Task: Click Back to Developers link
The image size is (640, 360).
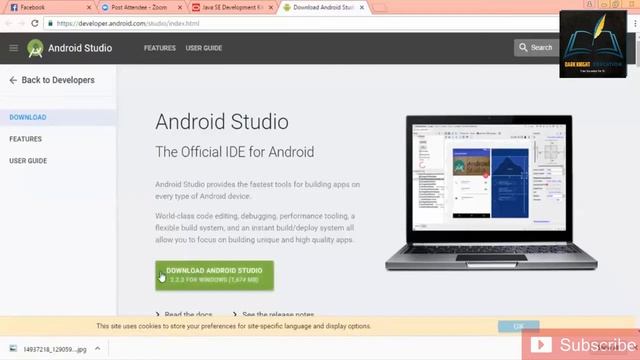Action: pos(52,80)
